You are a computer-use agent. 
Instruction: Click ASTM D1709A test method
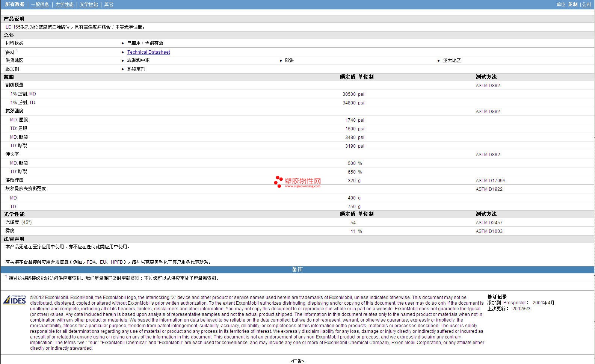click(x=490, y=181)
